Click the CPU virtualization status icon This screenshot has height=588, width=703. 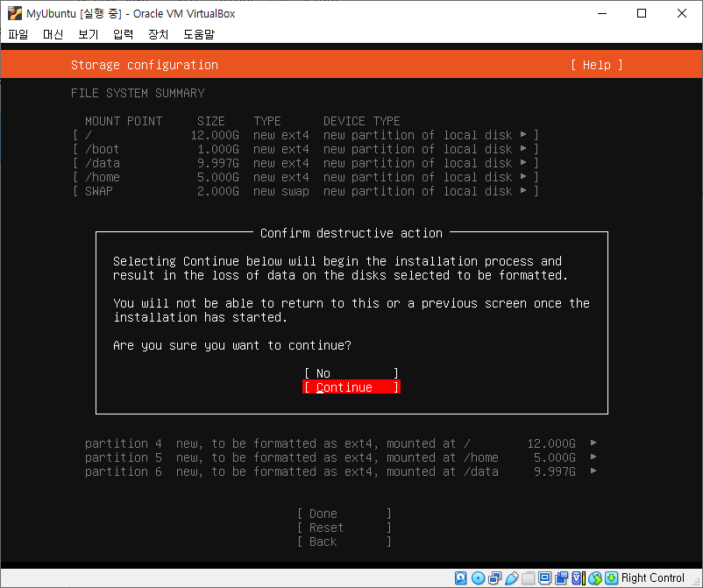[578, 578]
